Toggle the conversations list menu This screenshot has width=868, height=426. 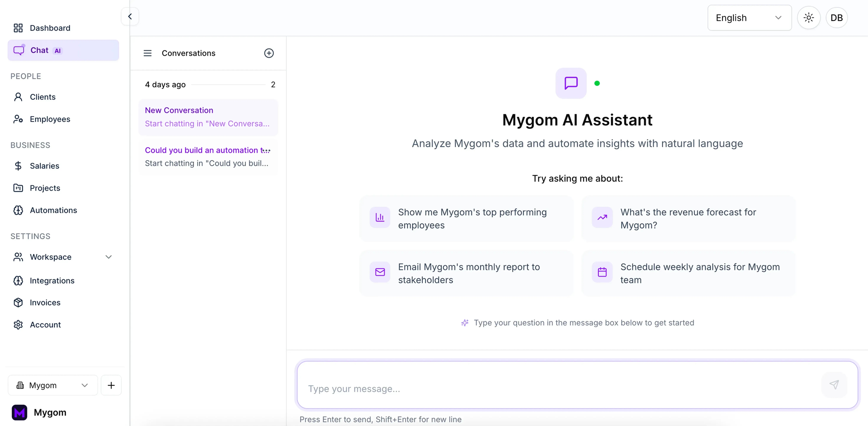[x=147, y=53]
